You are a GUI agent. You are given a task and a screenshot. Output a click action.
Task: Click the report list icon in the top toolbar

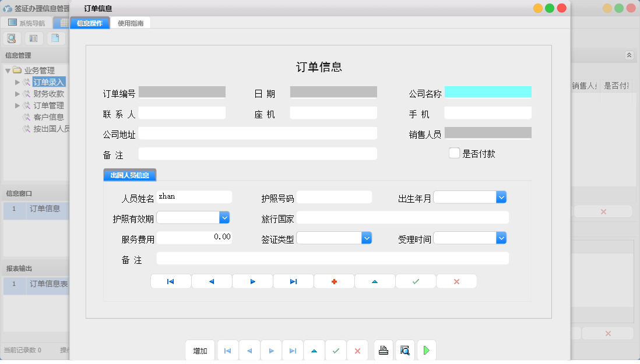coord(33,38)
